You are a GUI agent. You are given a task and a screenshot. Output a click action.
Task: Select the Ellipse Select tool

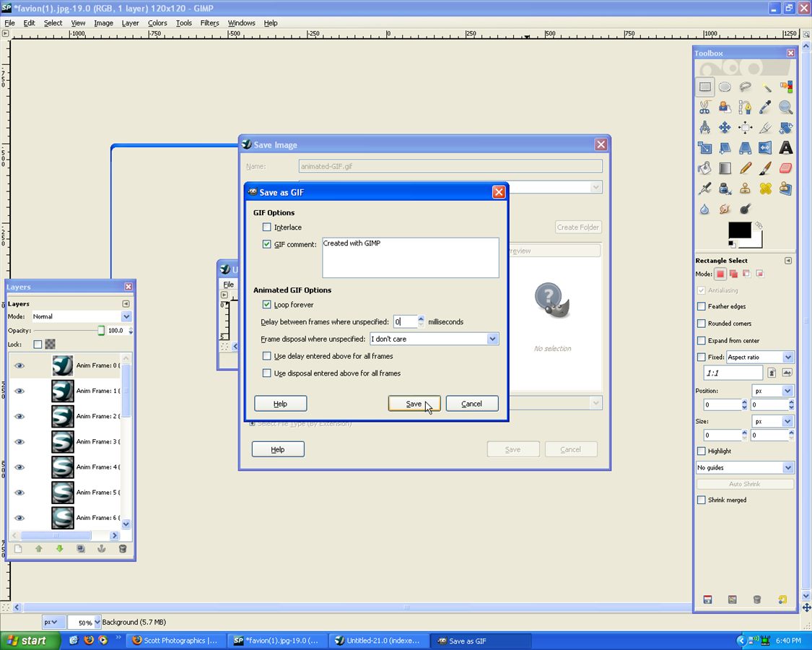725,87
